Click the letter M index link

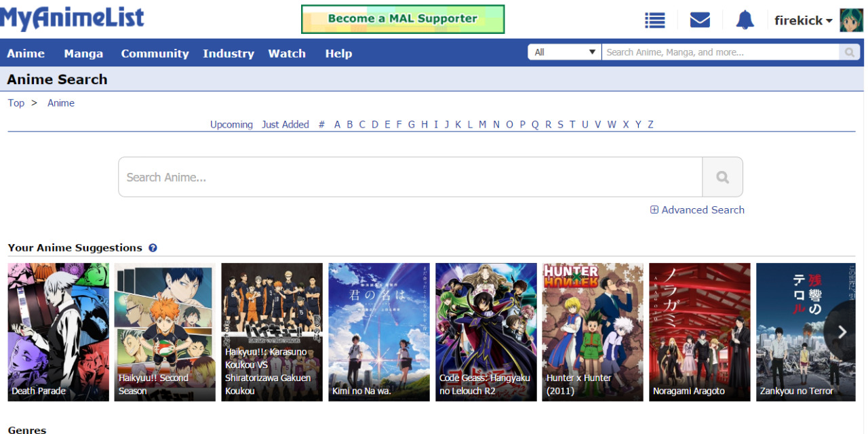pos(482,125)
